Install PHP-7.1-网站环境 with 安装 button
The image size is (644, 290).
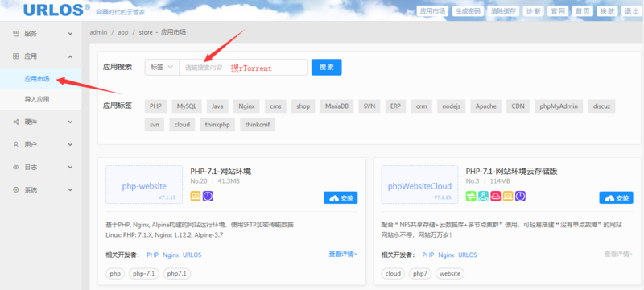coord(341,197)
